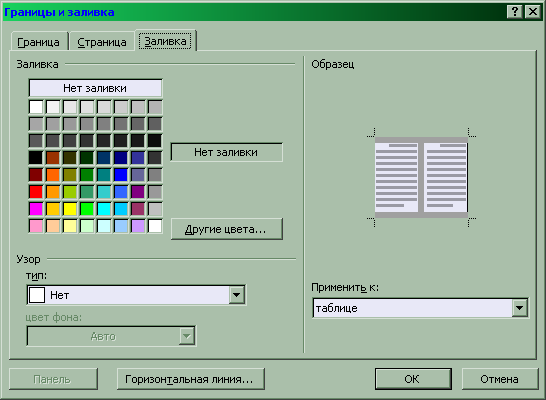Pick the light gray swatch next to plum

(x=155, y=209)
